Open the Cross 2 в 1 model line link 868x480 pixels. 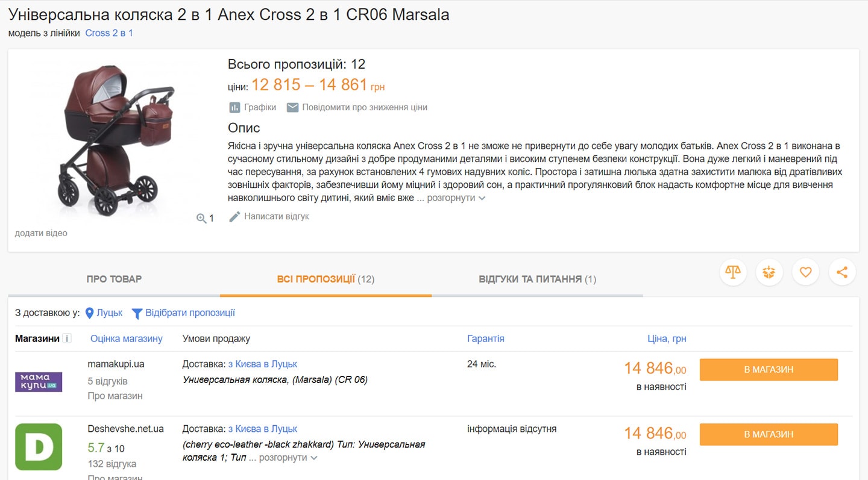(x=109, y=33)
